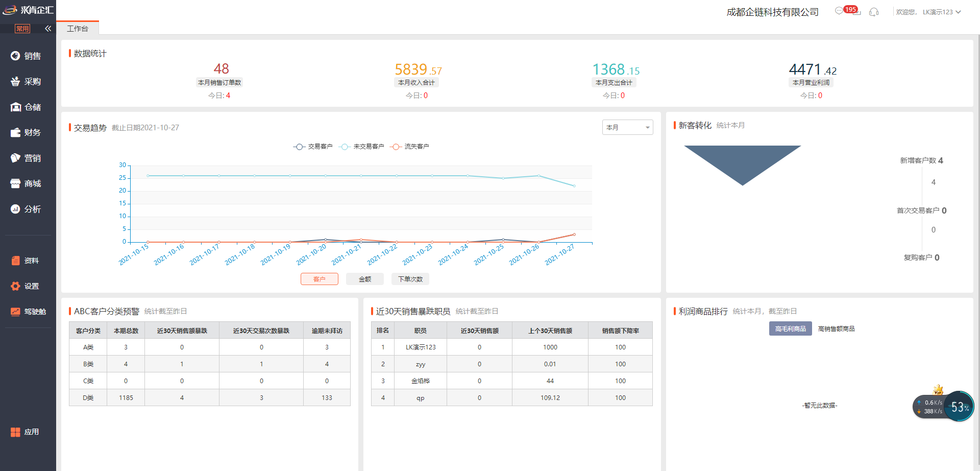This screenshot has height=471, width=980.
Task: Open the 仓储 (Warehouse) sidebar icon
Action: tap(15, 107)
